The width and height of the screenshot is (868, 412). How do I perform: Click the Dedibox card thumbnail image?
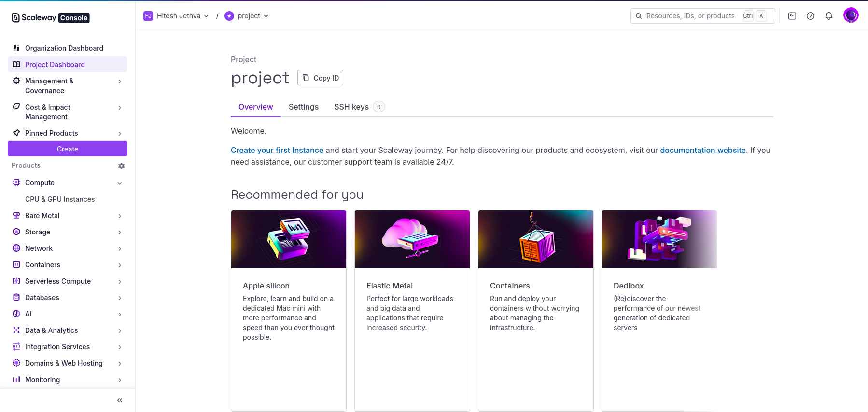click(659, 239)
